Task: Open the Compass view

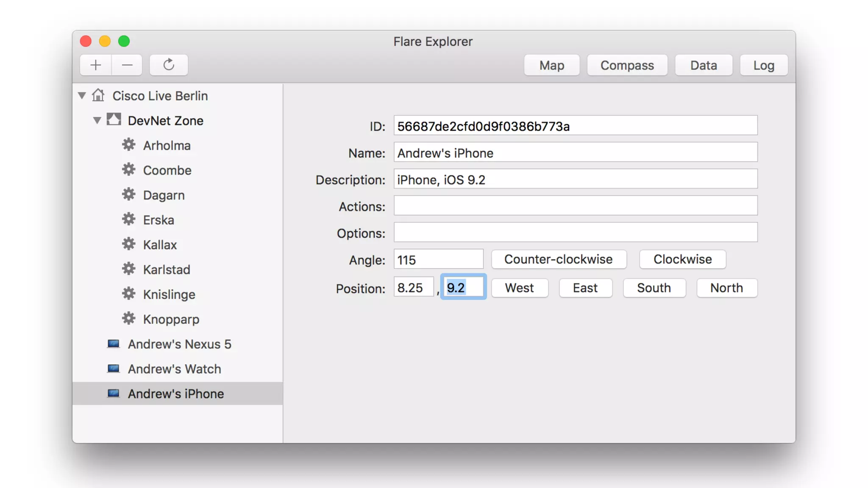Action: (627, 65)
